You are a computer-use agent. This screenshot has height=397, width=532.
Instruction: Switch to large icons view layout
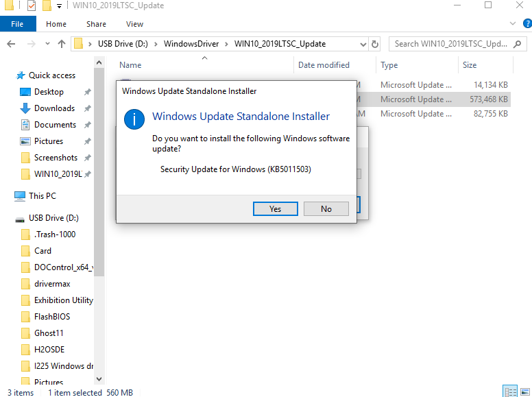(525, 392)
